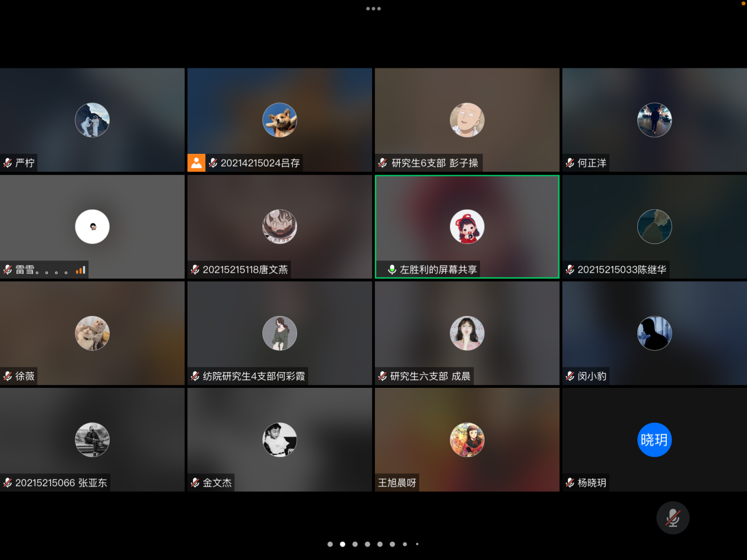Screen dimensions: 747x560
Task: Click the bald cartoon avatar of 彭子操
Action: pos(467,120)
